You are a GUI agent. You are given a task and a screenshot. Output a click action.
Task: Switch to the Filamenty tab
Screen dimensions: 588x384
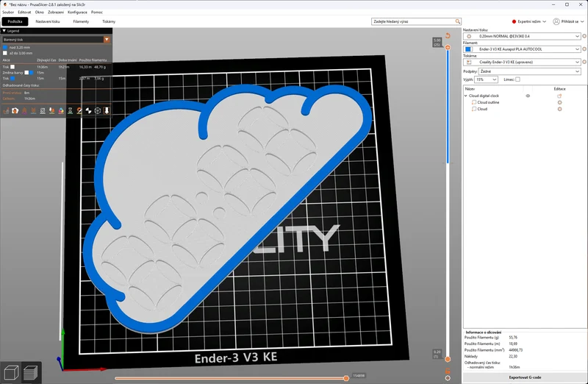pyautogui.click(x=81, y=21)
